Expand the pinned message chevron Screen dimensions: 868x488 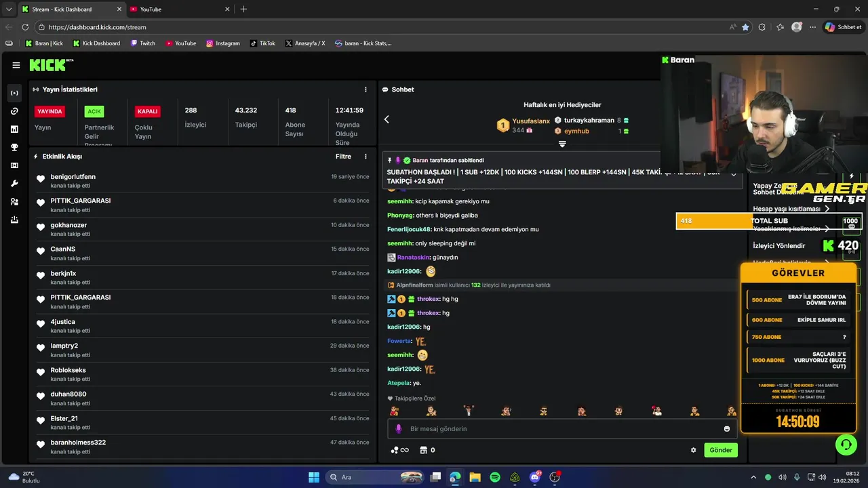[x=733, y=174]
